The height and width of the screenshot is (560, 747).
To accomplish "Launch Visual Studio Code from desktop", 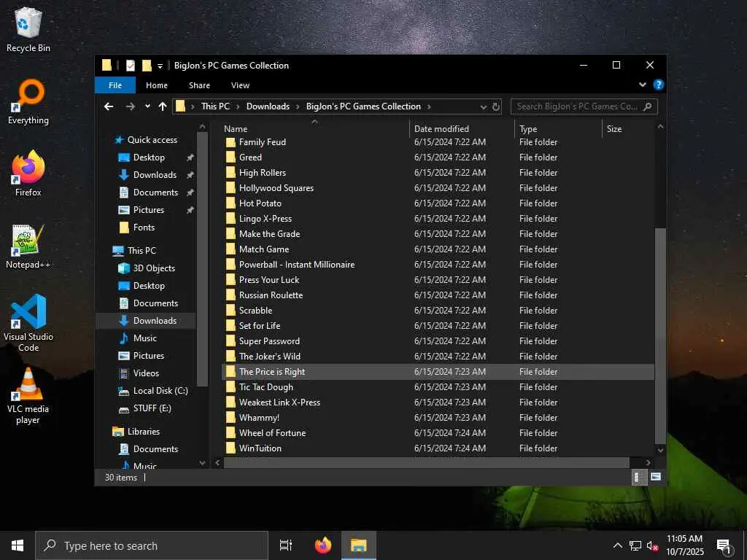I will click(x=28, y=323).
